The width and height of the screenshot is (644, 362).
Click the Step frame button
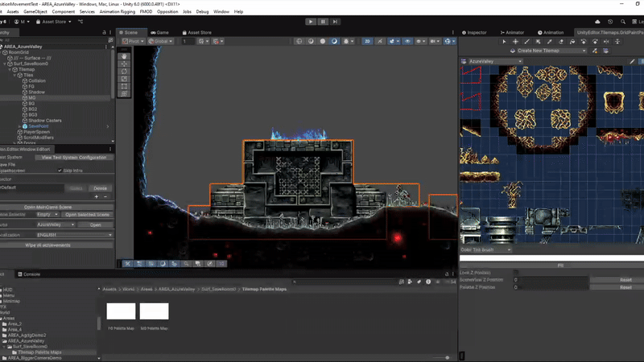click(x=333, y=22)
